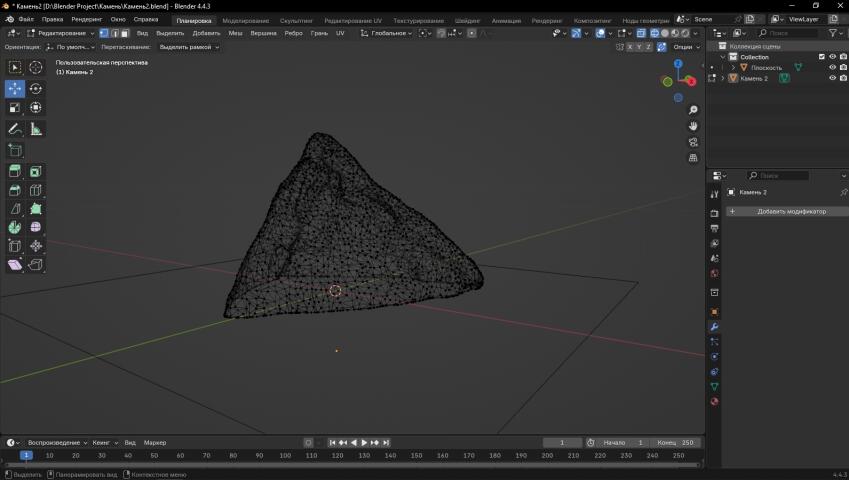Uncheck Collection exclude checkbox
The height and width of the screenshot is (480, 849).
tap(822, 57)
